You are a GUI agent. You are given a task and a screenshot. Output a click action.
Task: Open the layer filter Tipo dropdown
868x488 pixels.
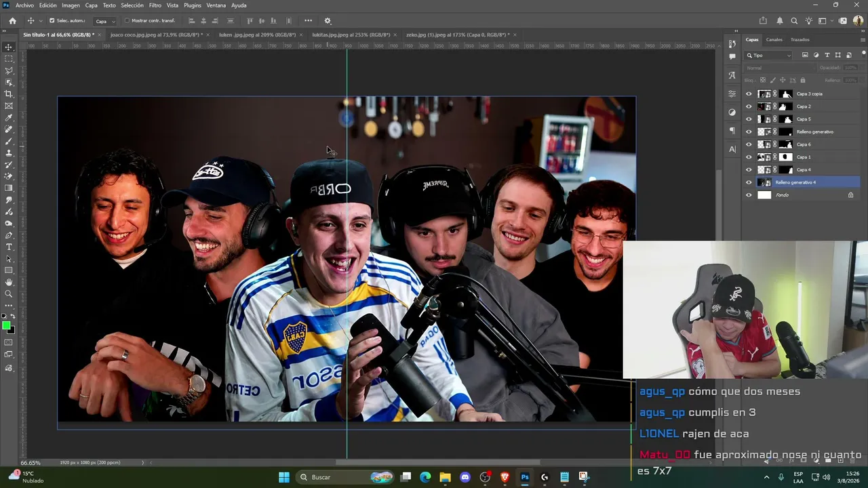tap(769, 56)
